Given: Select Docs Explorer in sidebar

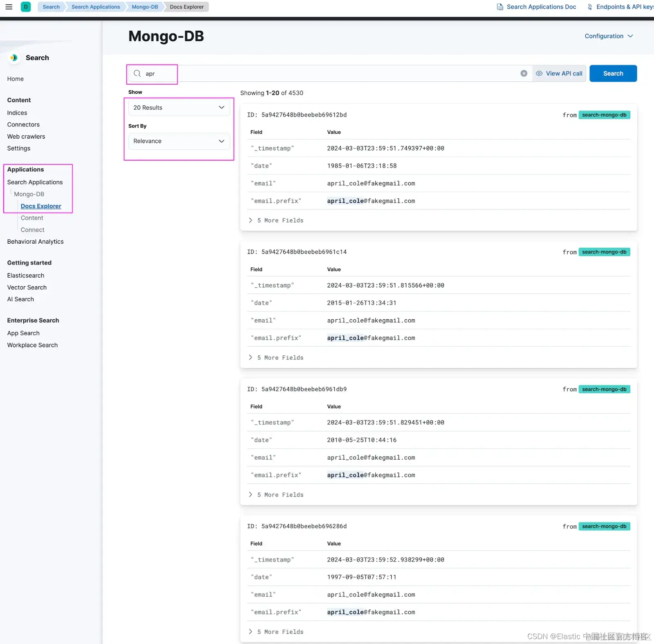Looking at the screenshot, I should 41,206.
